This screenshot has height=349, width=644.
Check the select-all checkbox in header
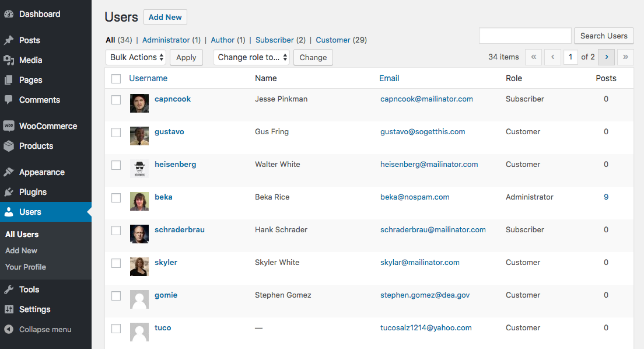pos(116,79)
